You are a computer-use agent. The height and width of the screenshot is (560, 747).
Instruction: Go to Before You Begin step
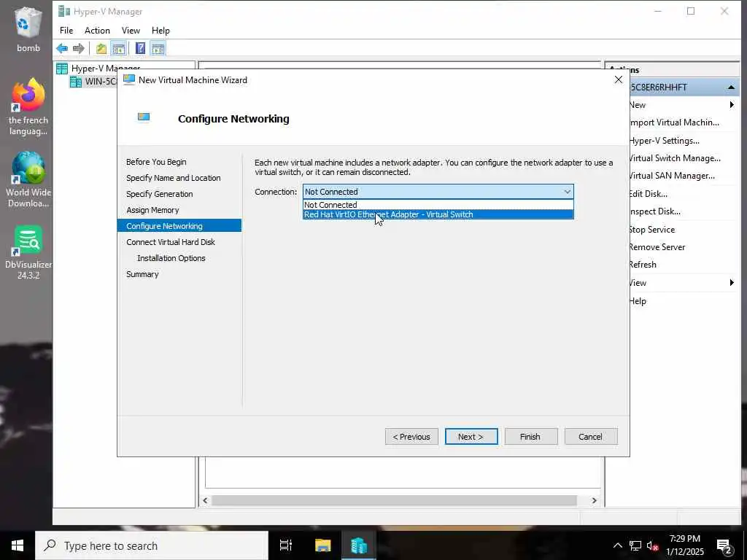click(x=156, y=162)
